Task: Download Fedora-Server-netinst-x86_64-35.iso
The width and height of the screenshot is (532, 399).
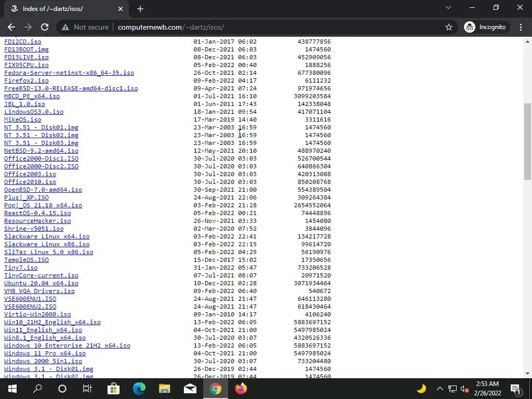Action: 69,73
